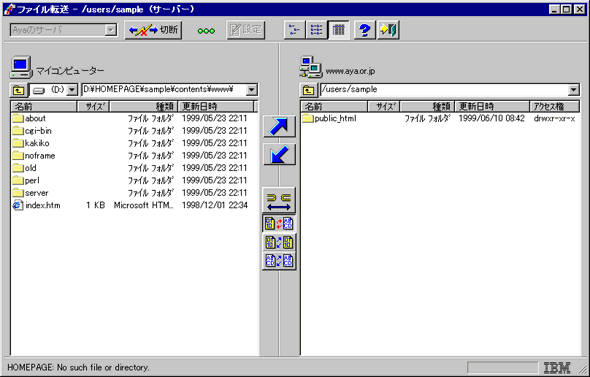Sort server list by 名前 column
Viewport: 590px width, 377px height.
[x=334, y=106]
